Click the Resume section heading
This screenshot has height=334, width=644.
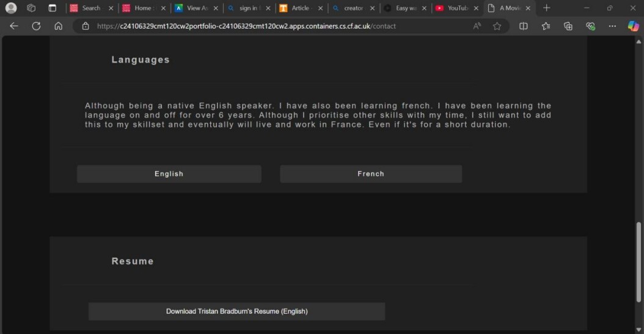133,261
